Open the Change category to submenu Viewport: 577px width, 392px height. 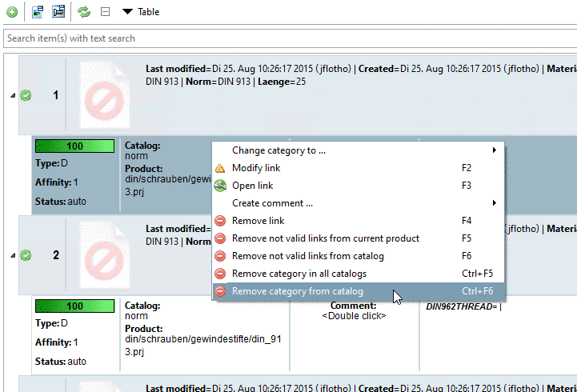click(358, 150)
